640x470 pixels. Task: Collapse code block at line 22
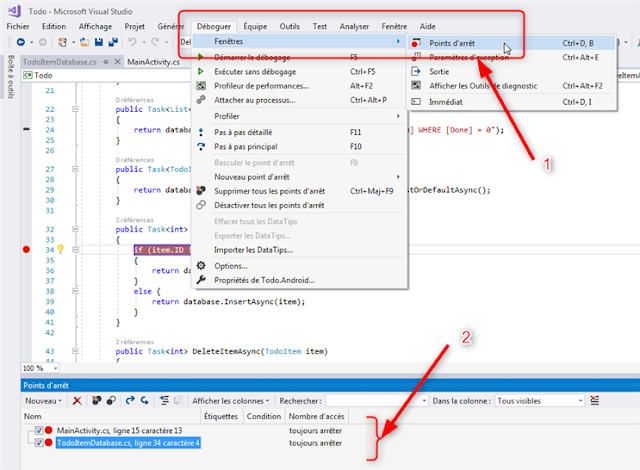point(75,109)
